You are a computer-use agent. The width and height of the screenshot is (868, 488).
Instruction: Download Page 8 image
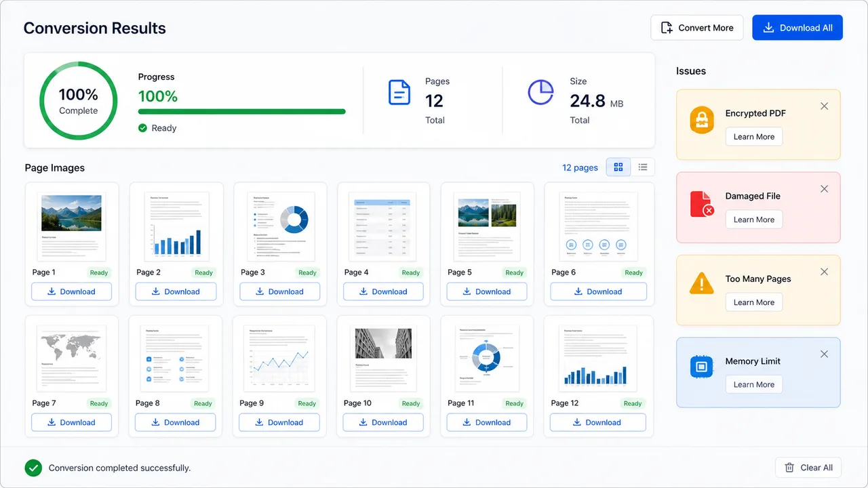pos(175,423)
